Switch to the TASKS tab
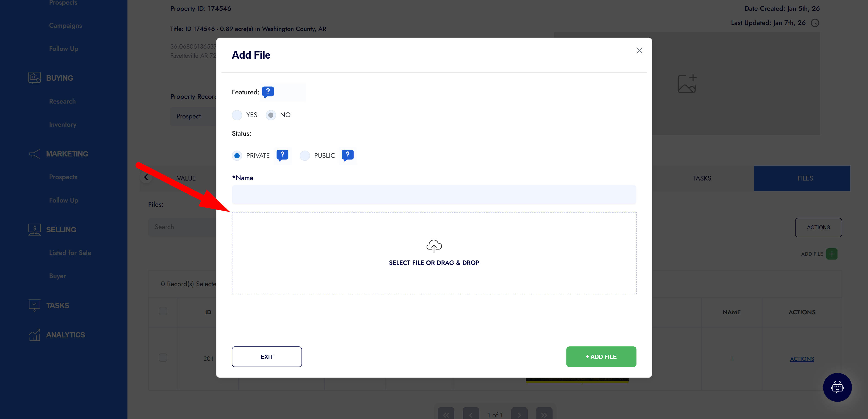Viewport: 868px width, 419px height. (702, 178)
